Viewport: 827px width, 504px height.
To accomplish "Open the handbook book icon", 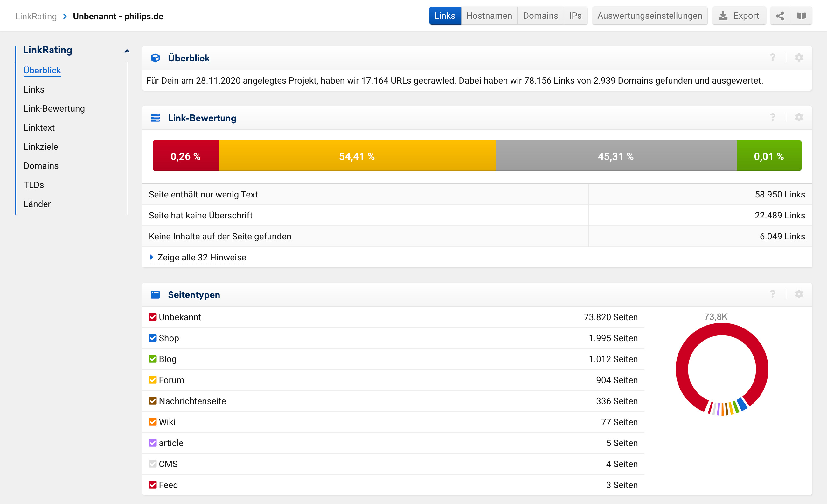I will [802, 16].
